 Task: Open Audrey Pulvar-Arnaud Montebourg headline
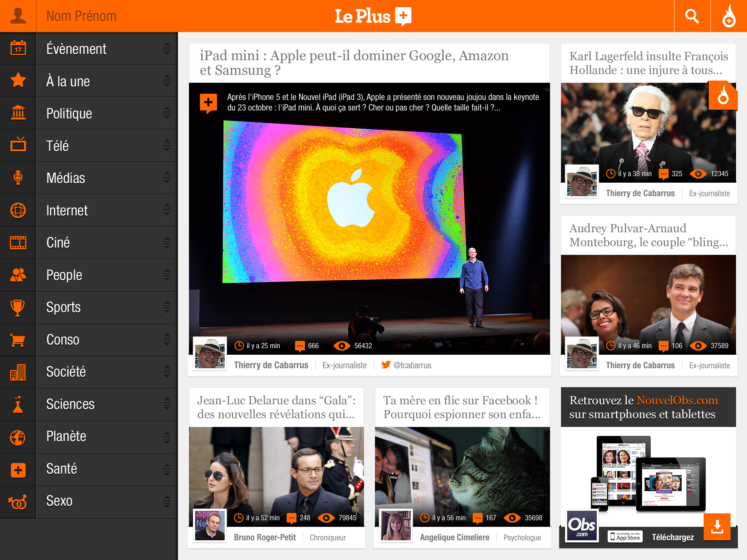coord(649,235)
